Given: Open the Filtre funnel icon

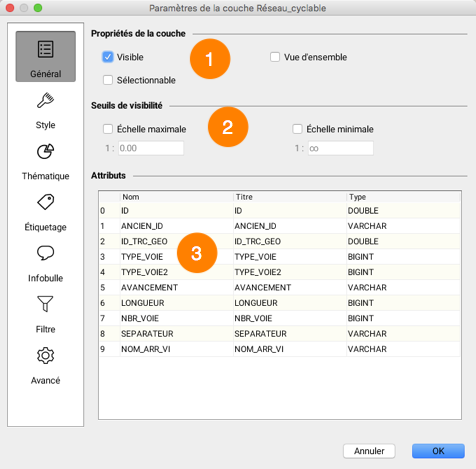Looking at the screenshot, I should (x=45, y=304).
